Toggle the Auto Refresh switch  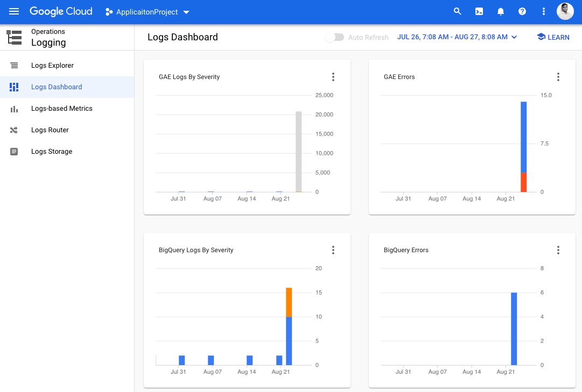[x=334, y=37]
